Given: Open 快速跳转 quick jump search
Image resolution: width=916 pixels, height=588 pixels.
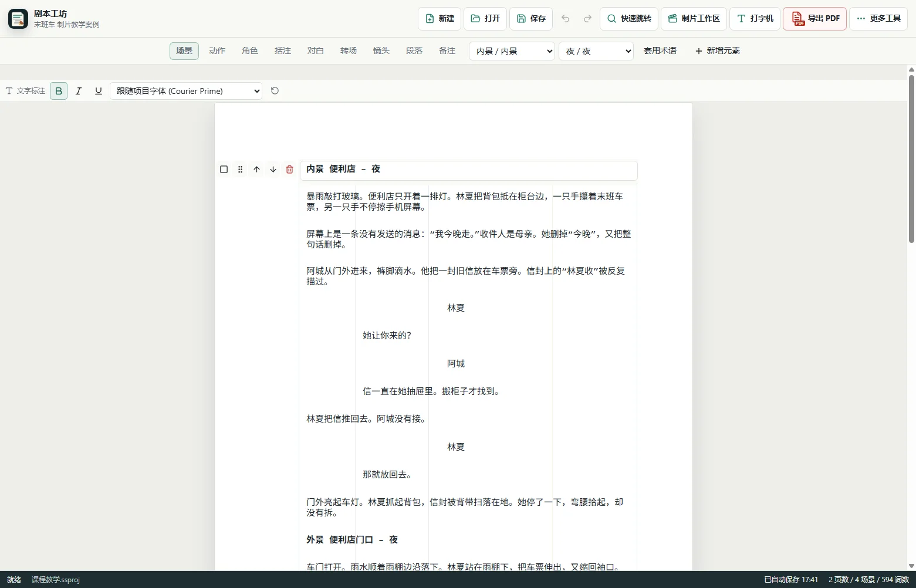Looking at the screenshot, I should pyautogui.click(x=629, y=19).
